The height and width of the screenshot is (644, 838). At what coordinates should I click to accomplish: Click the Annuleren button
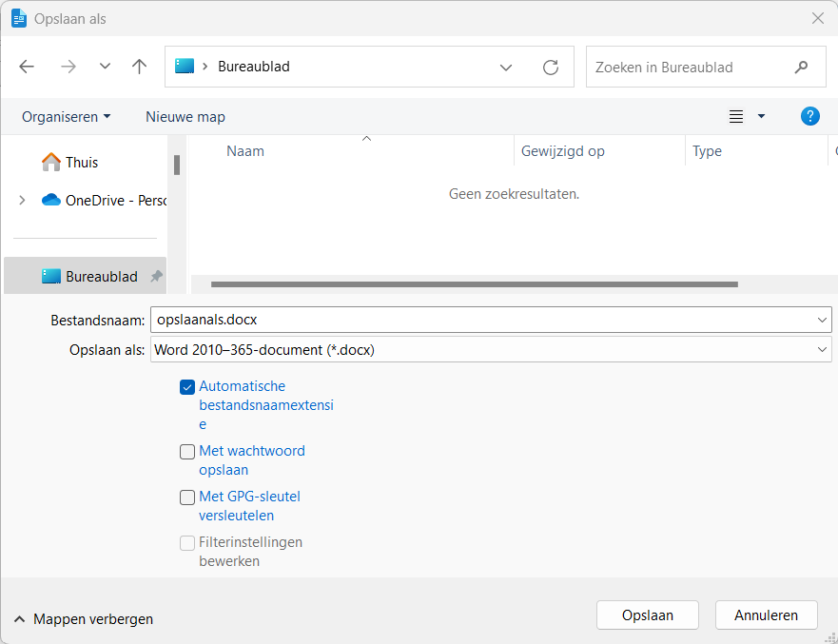(x=766, y=615)
